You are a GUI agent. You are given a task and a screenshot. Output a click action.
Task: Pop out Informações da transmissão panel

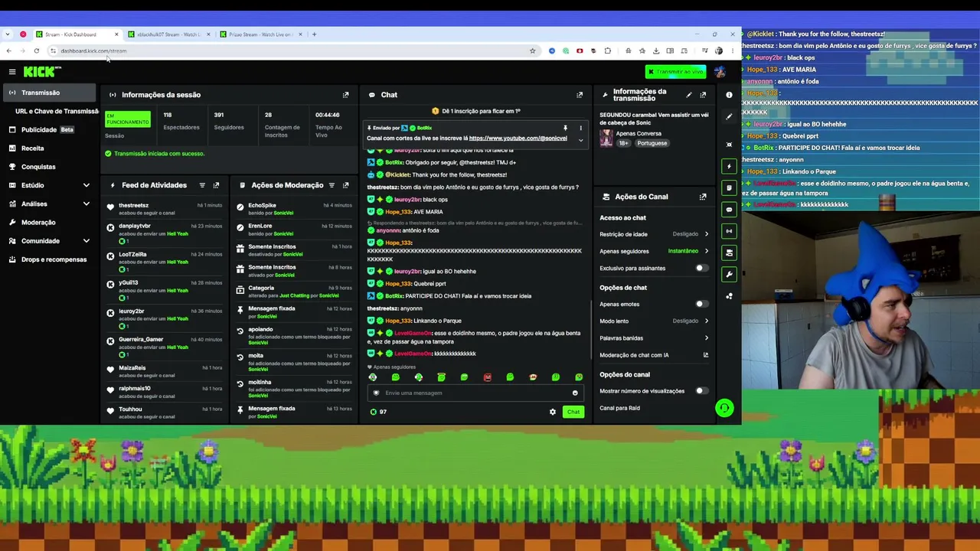(703, 95)
